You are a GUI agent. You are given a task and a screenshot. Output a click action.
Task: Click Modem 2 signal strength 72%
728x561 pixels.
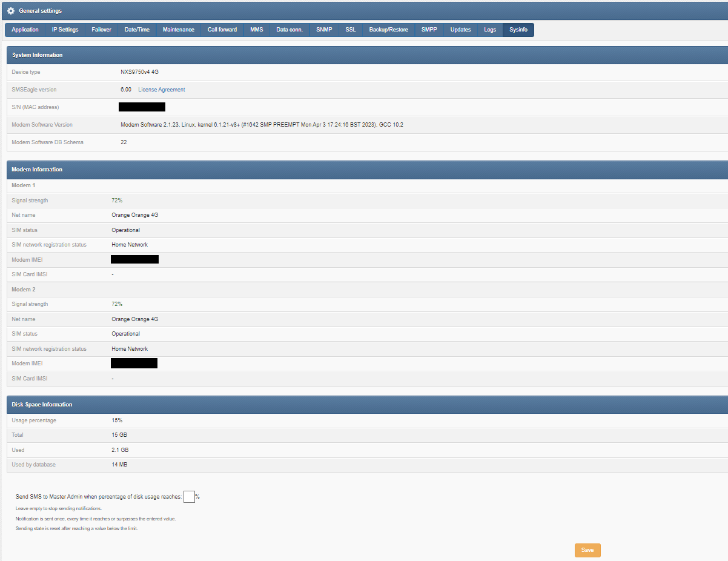pyautogui.click(x=117, y=304)
